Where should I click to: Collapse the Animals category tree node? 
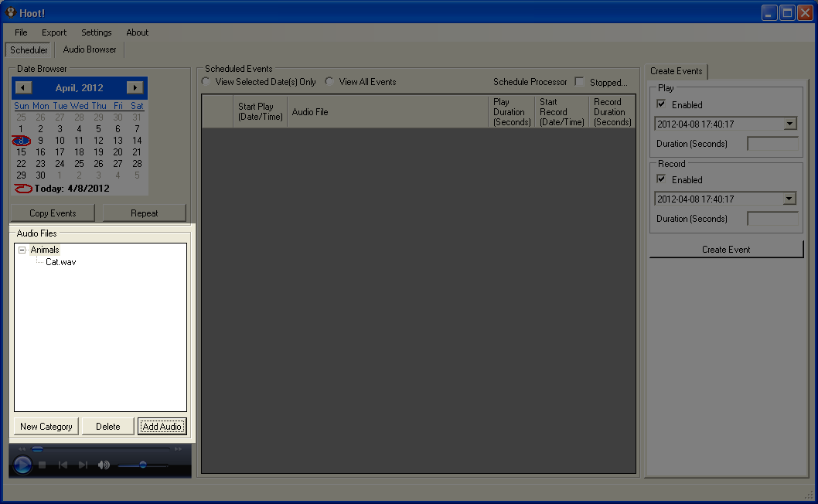[x=22, y=250]
